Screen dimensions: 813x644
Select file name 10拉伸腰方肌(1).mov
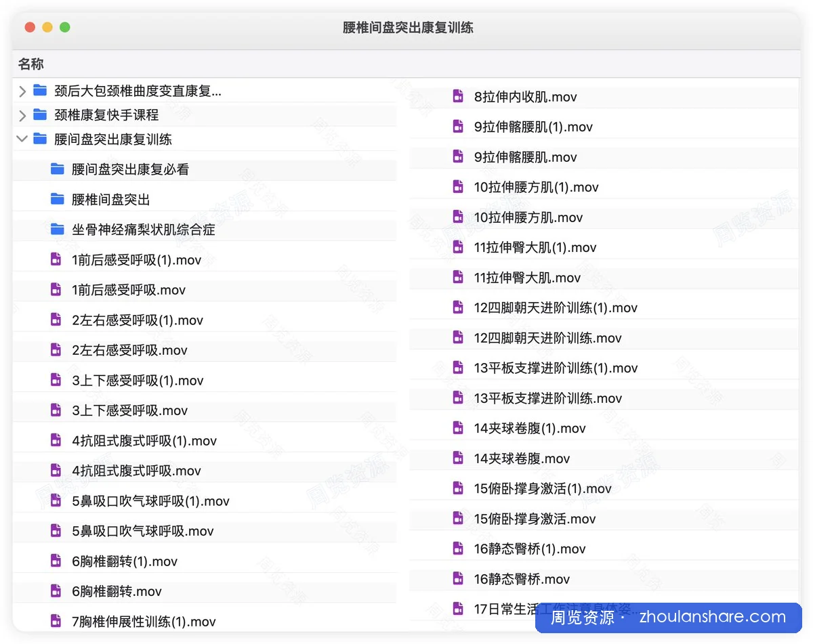pos(537,187)
